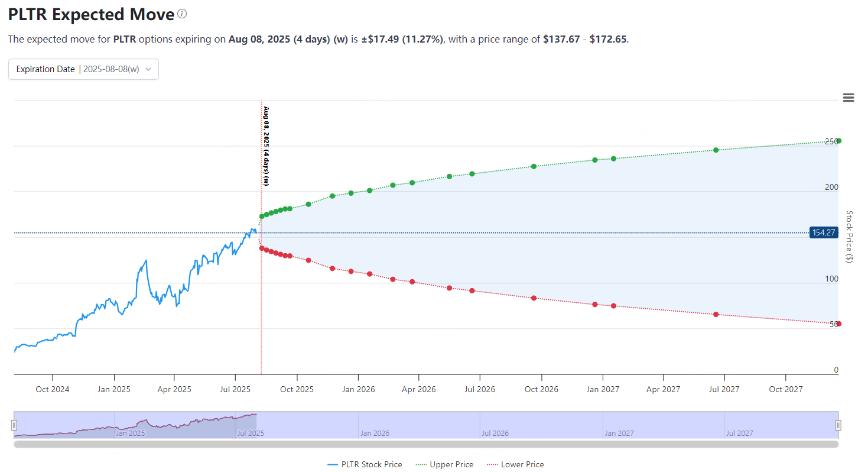Click the Apr 2025 x-axis label
Viewport: 868px width, 472px height.
click(174, 389)
